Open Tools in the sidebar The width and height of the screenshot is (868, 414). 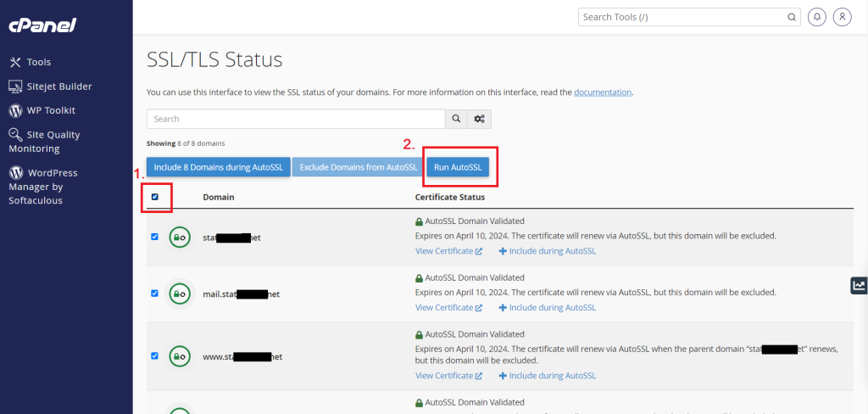pos(31,62)
